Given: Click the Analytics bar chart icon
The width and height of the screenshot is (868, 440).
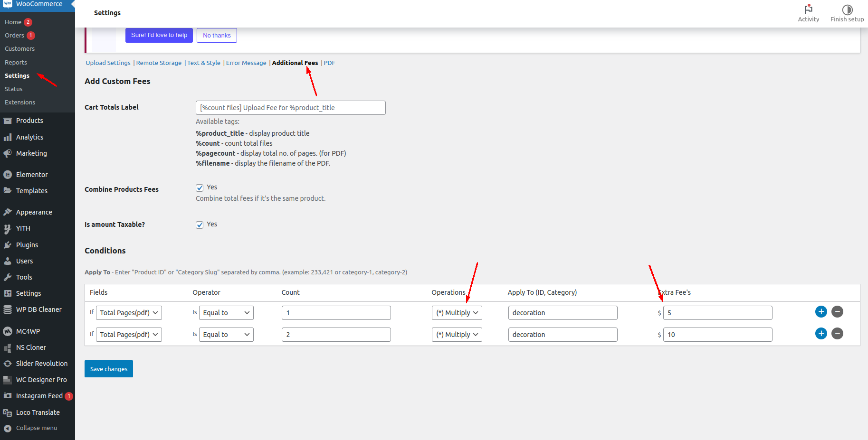Looking at the screenshot, I should point(8,137).
